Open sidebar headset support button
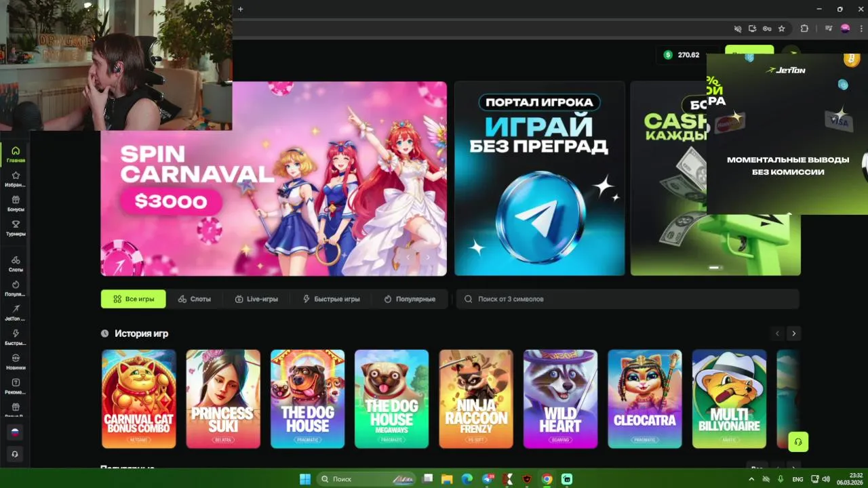 (15, 453)
